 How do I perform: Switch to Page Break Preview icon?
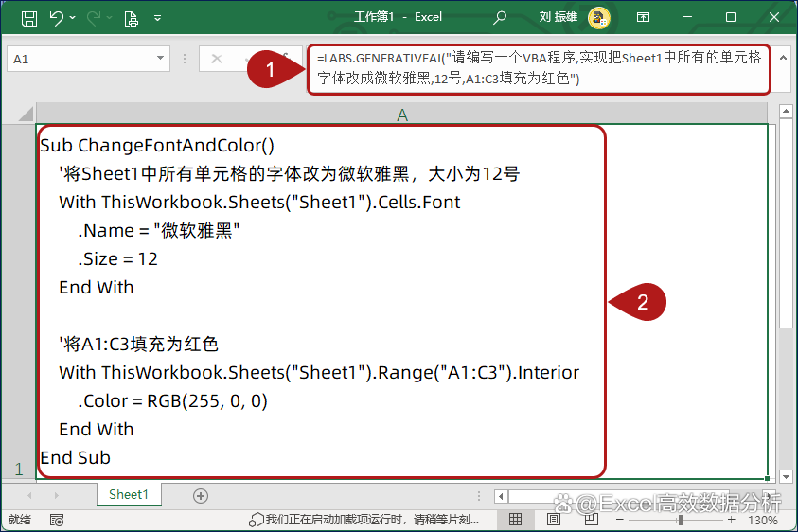click(592, 520)
